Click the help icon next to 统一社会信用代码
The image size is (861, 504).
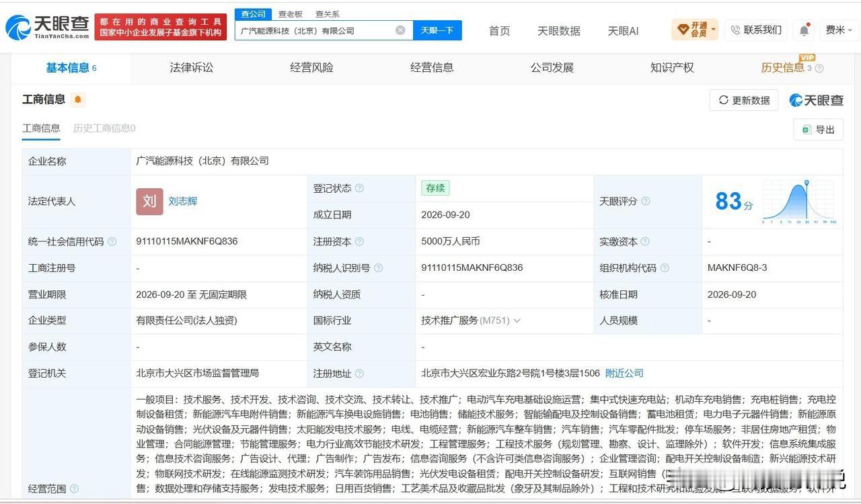tap(112, 241)
